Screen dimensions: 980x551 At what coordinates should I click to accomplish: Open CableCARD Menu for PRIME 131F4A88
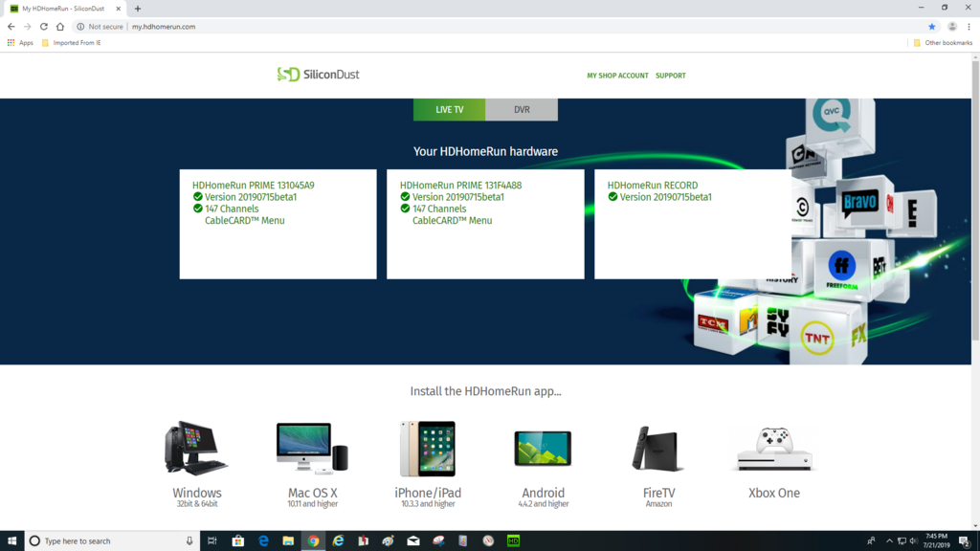[x=452, y=221]
